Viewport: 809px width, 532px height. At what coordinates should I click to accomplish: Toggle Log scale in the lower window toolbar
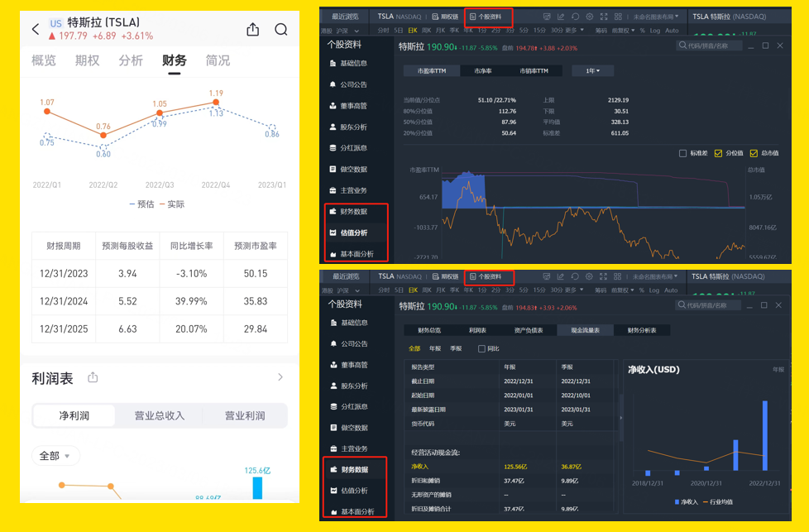click(654, 290)
